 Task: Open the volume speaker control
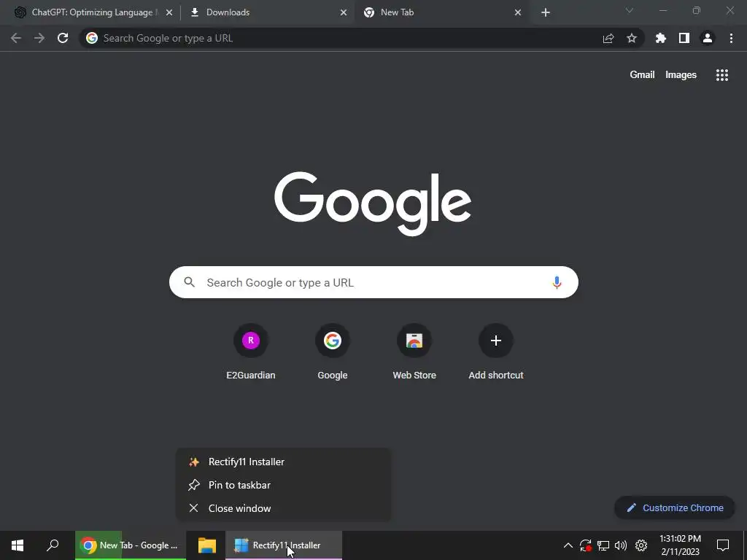coord(621,545)
